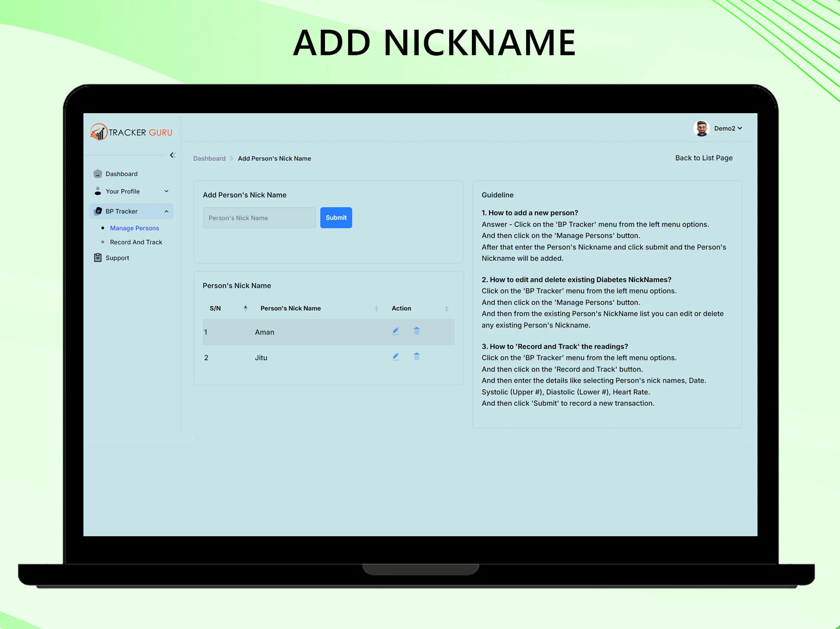Click '2. How to edit and delete' heading
This screenshot has height=629, width=840.
[x=577, y=280]
